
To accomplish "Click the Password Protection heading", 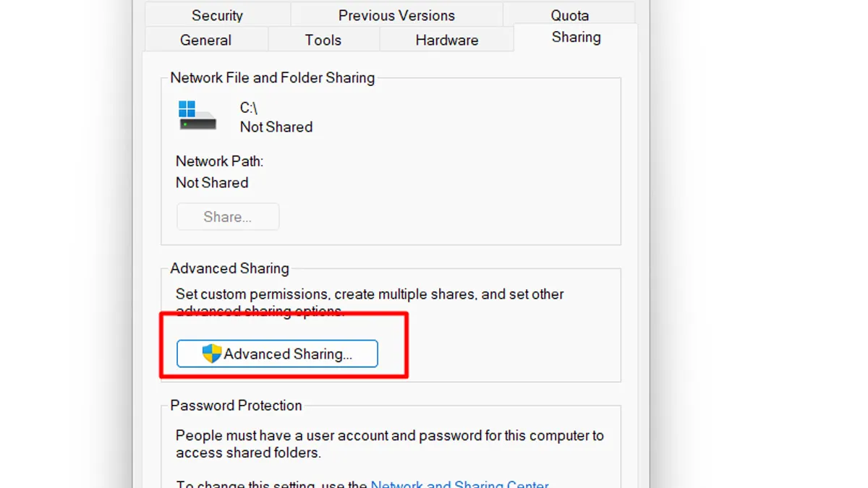I will point(237,406).
